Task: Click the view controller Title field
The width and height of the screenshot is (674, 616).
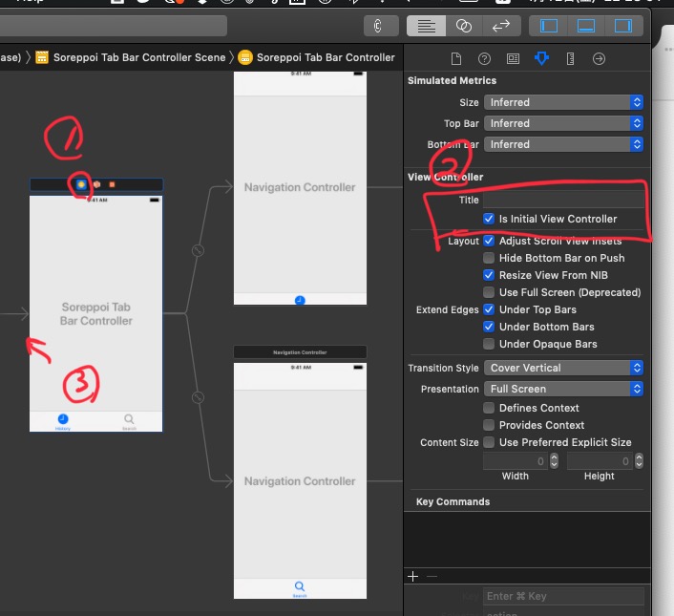Action: point(563,200)
